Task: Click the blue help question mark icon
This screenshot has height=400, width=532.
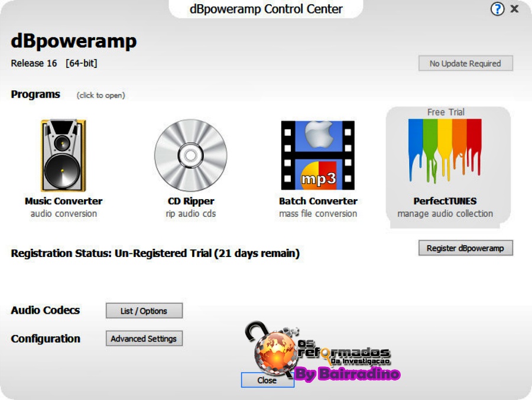Action: pyautogui.click(x=497, y=9)
